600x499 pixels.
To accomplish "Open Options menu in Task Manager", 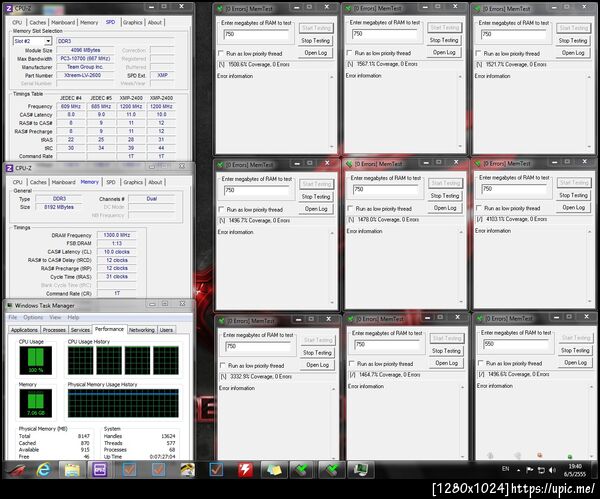I will tap(33, 317).
